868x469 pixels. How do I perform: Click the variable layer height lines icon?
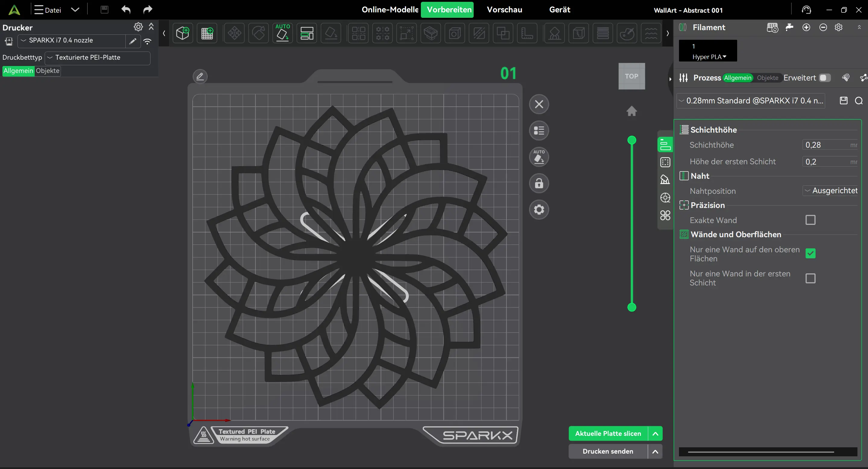point(603,33)
